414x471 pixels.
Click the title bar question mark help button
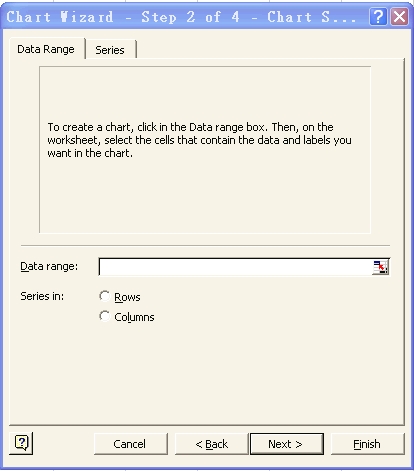pos(378,17)
